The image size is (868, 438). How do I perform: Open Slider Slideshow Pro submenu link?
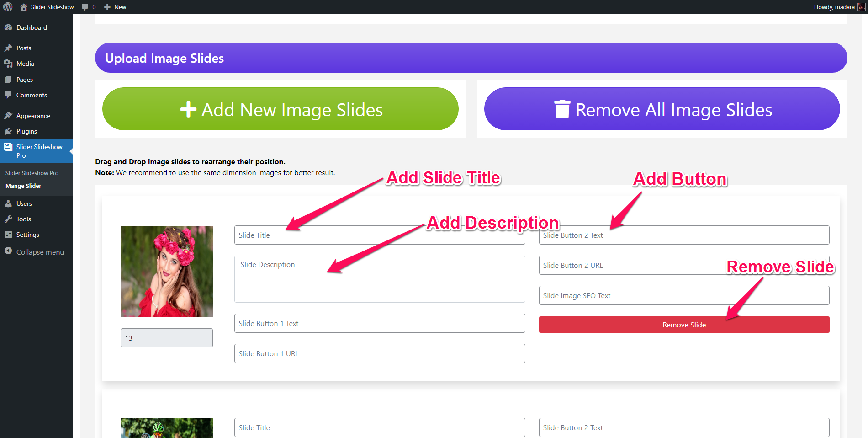click(32, 173)
